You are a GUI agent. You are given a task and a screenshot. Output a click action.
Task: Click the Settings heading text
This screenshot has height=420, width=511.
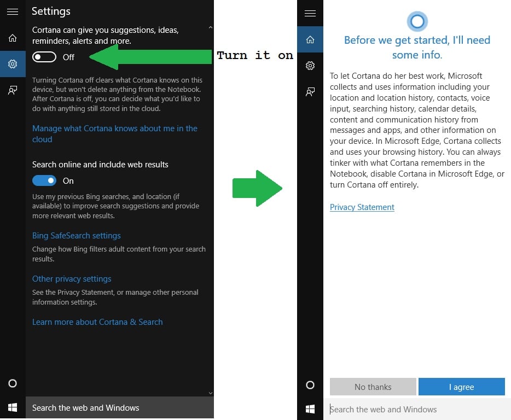[51, 11]
